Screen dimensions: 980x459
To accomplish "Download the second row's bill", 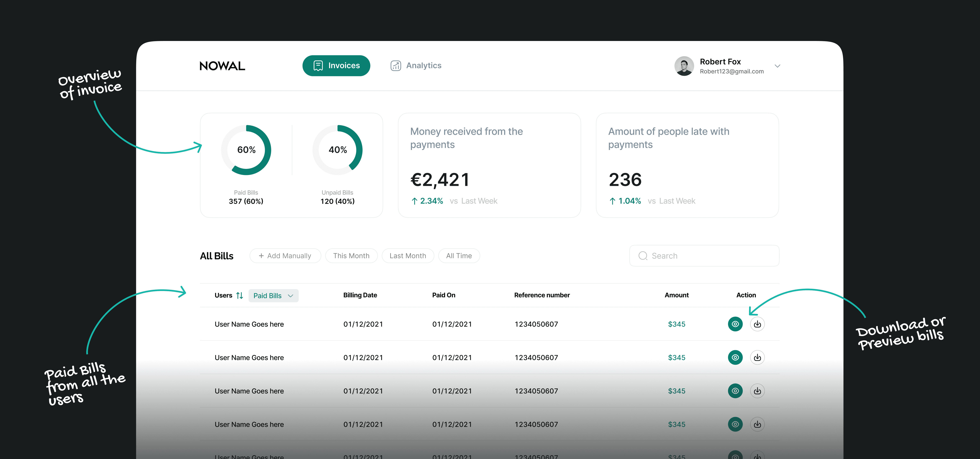I will 757,357.
